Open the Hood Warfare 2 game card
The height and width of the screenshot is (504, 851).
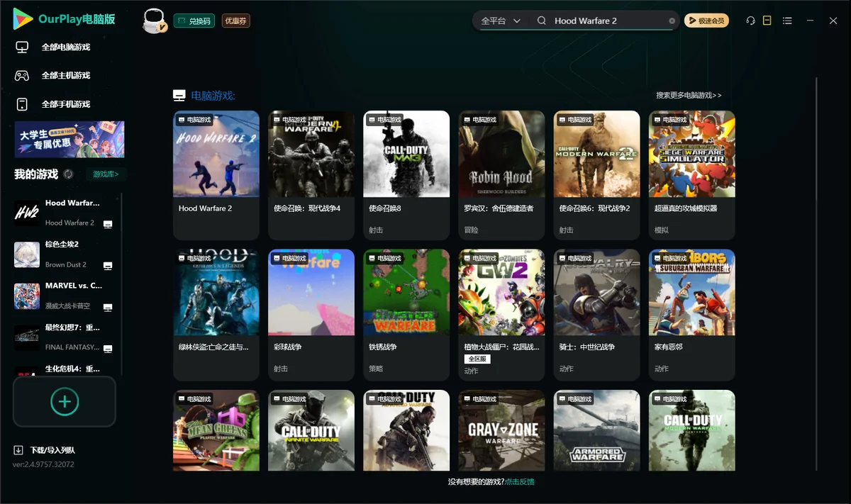point(216,175)
